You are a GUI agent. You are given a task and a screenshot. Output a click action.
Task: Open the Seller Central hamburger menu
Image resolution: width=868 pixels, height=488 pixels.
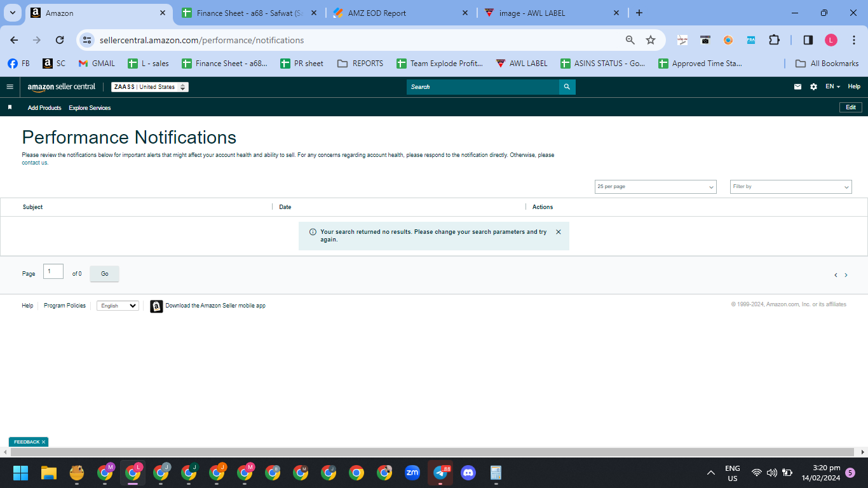point(10,87)
